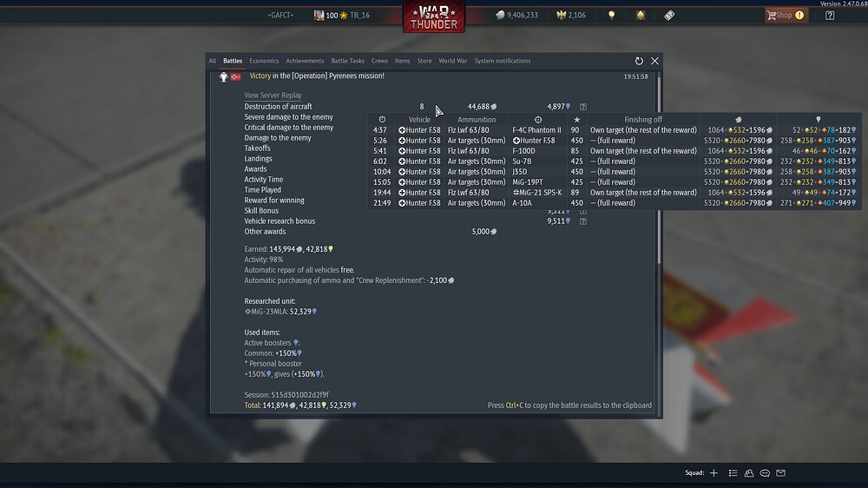This screenshot has height=488, width=868.
Task: Switch to the Store tab
Action: [x=424, y=61]
